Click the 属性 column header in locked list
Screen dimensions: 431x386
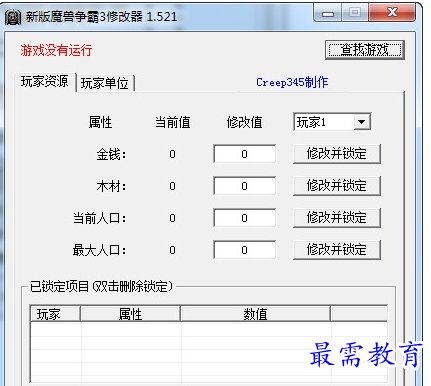coord(130,314)
